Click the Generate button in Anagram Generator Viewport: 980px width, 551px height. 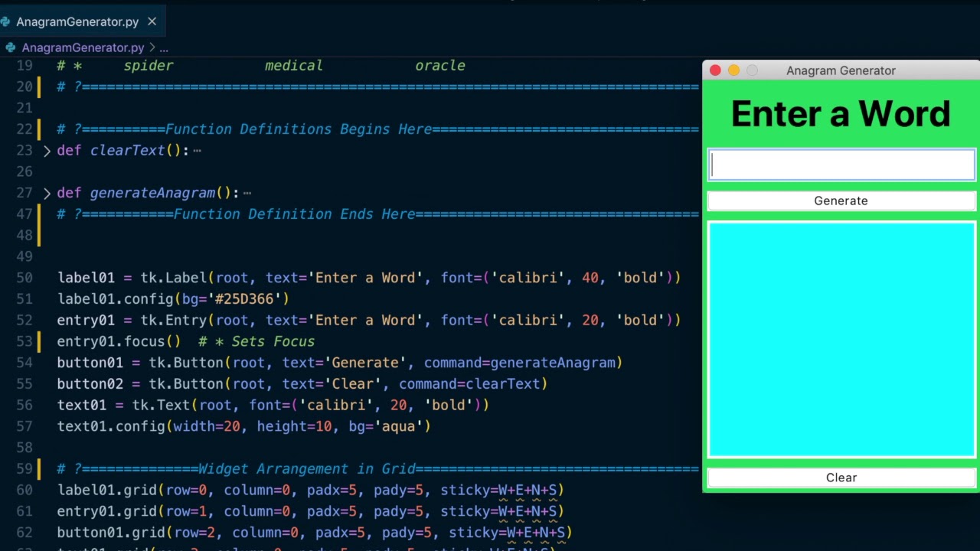pyautogui.click(x=841, y=201)
